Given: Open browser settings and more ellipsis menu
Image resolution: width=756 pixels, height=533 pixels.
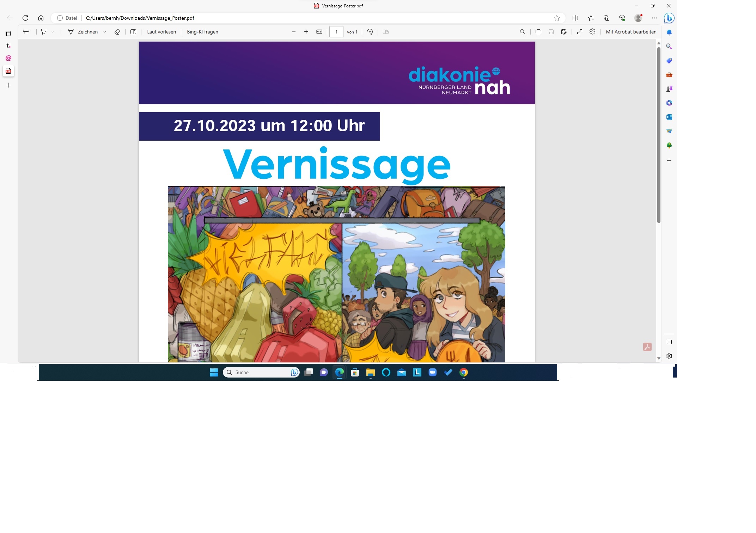Looking at the screenshot, I should point(654,18).
